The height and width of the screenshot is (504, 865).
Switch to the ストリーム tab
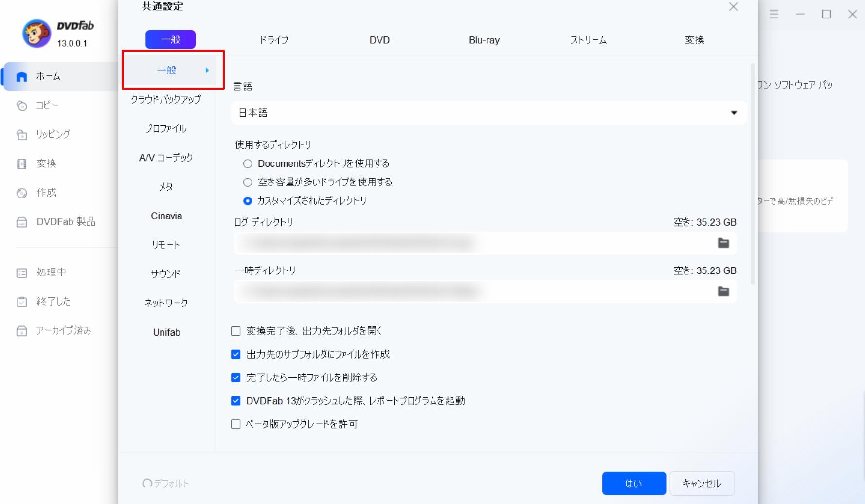pyautogui.click(x=588, y=40)
